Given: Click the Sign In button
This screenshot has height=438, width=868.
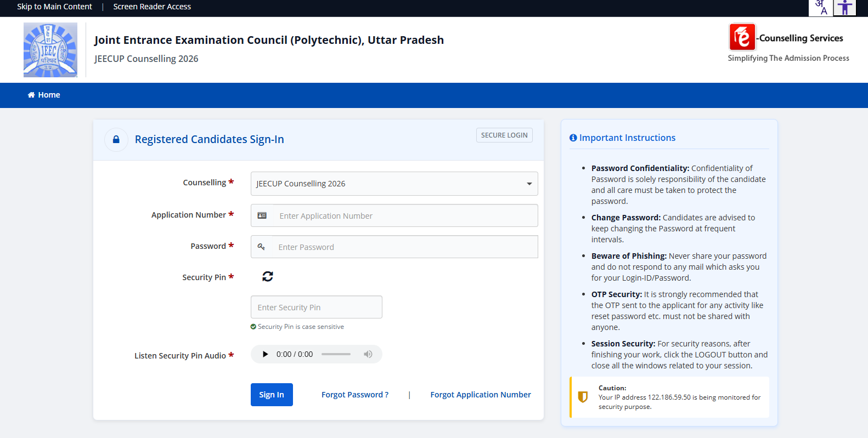Looking at the screenshot, I should point(272,395).
